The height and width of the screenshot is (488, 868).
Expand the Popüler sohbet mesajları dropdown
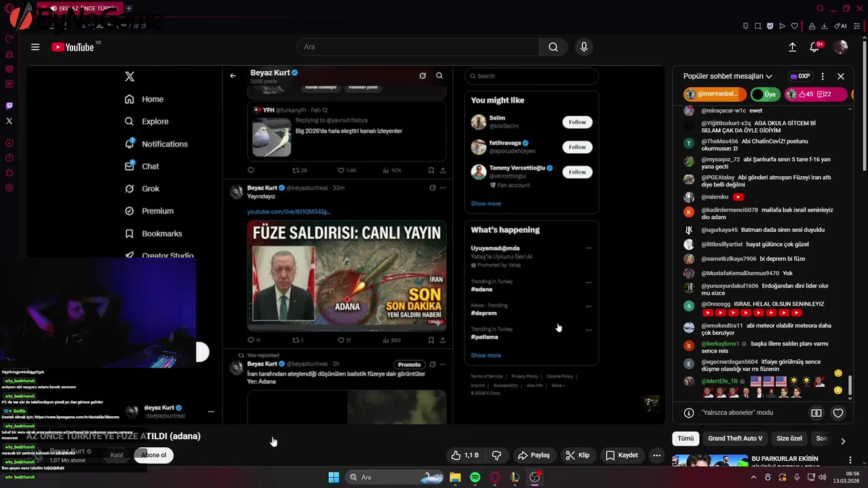(x=728, y=77)
